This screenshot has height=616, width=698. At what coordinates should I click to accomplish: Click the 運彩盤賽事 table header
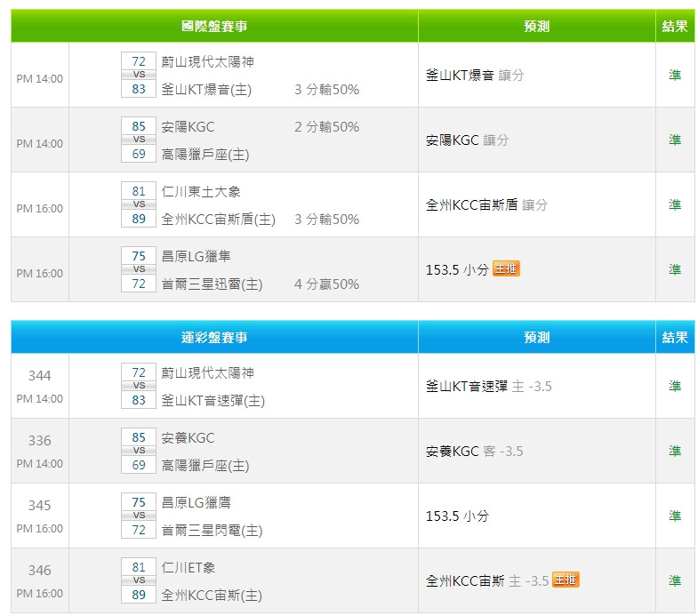click(x=214, y=338)
